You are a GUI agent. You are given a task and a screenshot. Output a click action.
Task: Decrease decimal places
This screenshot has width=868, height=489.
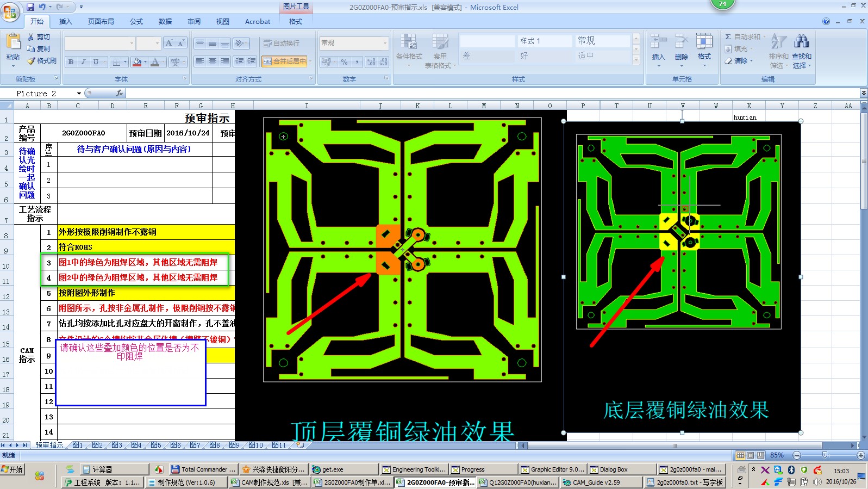point(383,62)
